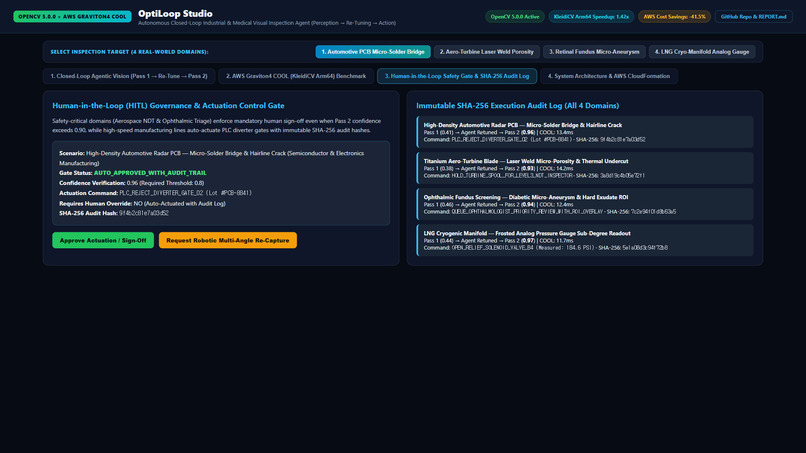Viewport: 806px width, 453px height.
Task: Select Ophthalmic Fundus Screening audit entry
Action: (x=585, y=204)
